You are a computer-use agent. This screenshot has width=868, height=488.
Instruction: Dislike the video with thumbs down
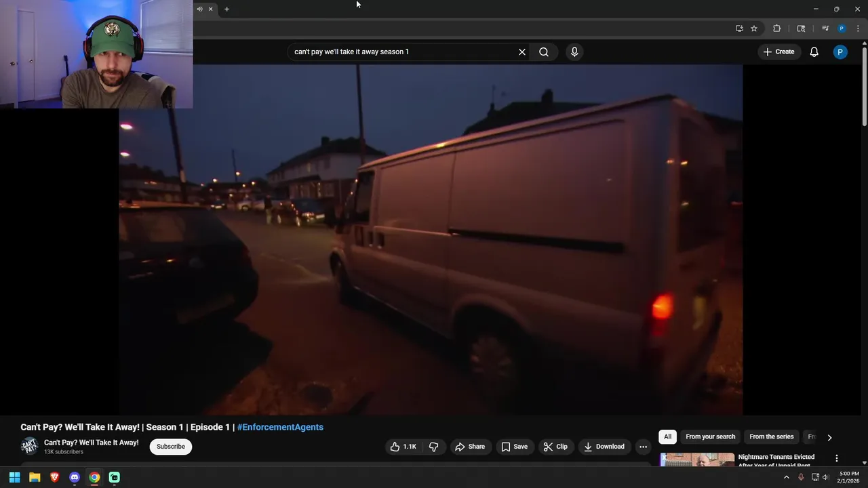pyautogui.click(x=434, y=447)
